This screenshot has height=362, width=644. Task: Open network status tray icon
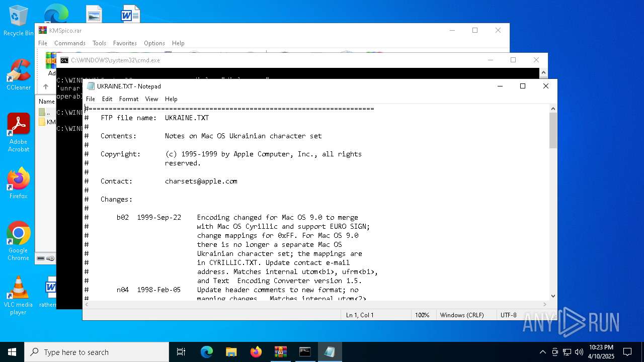567,352
